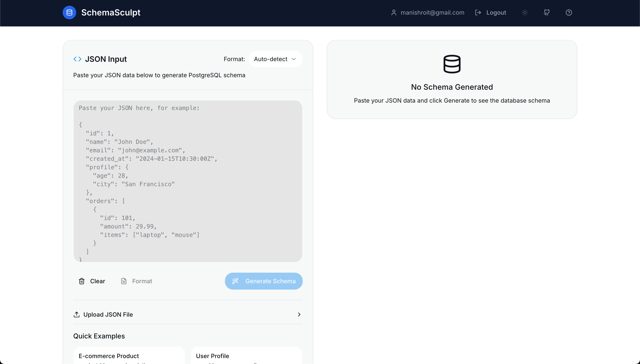Click the user profile icon beside the email
This screenshot has height=364, width=640.
tap(394, 12)
